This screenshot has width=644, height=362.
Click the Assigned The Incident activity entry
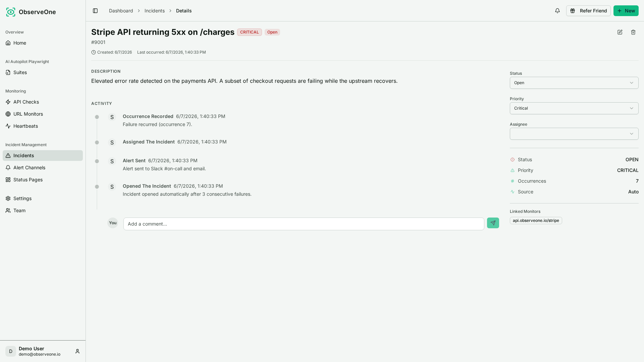coord(149,142)
